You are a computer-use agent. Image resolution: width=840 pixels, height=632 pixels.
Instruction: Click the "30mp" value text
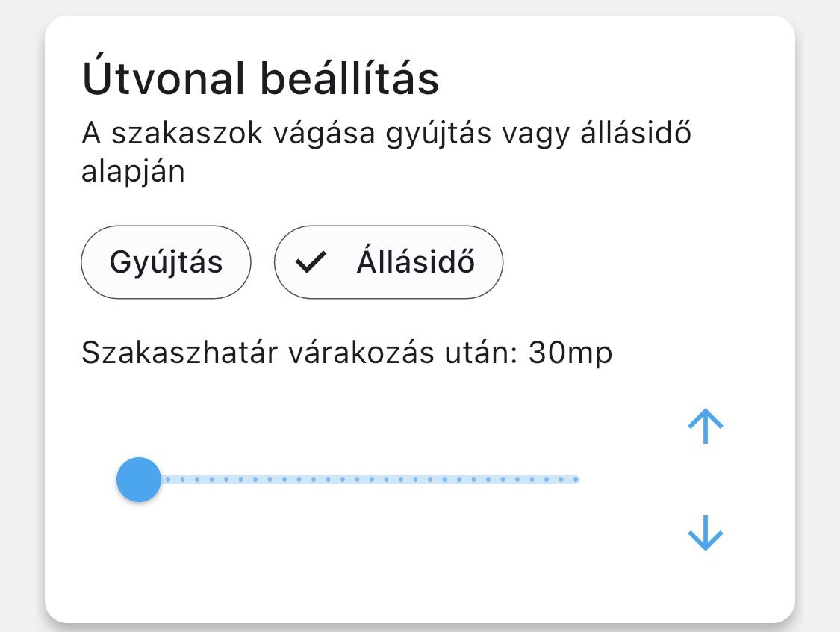570,353
